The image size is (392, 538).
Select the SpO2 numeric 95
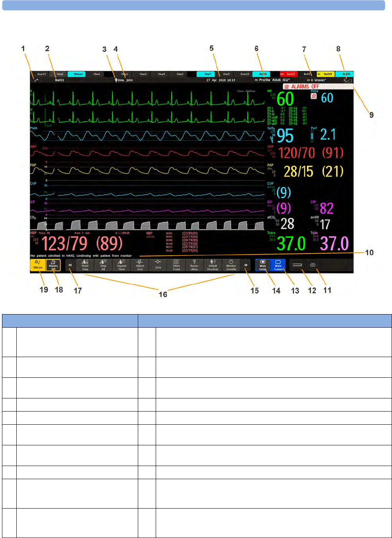click(x=285, y=136)
